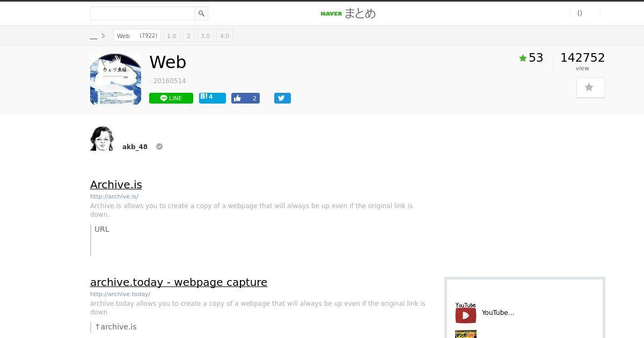Open the YouTube... sidebar entry text
This screenshot has width=644, height=338.
coord(498,313)
